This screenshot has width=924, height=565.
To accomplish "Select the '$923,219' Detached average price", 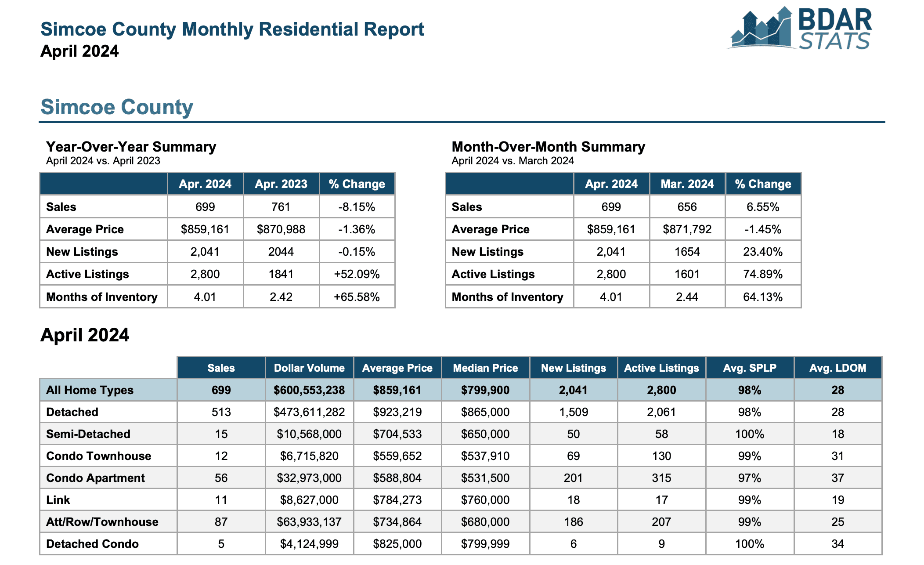I will click(x=397, y=412).
